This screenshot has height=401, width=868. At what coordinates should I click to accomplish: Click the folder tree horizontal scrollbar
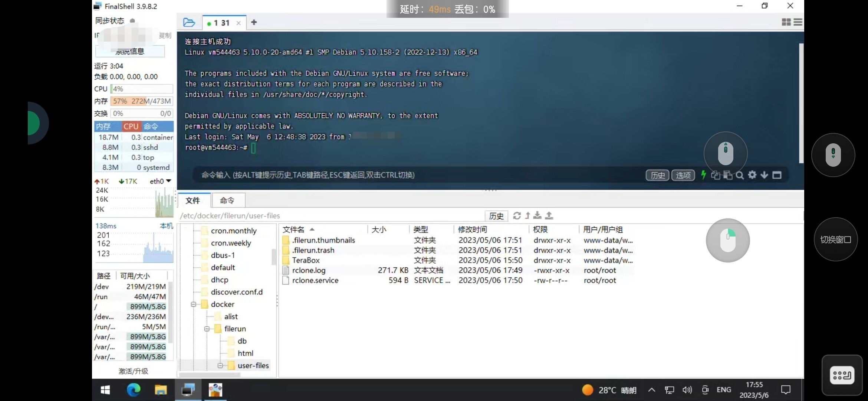[x=210, y=375]
